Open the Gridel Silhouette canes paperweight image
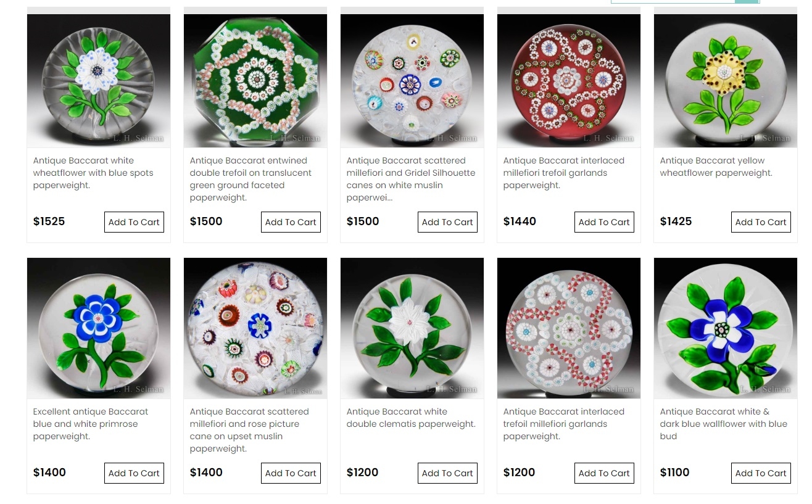 click(412, 81)
